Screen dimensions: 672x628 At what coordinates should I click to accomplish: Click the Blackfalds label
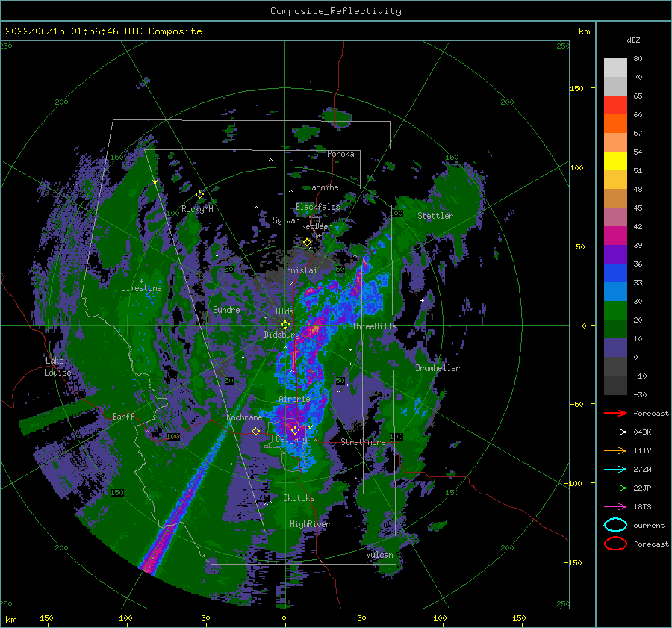(317, 207)
